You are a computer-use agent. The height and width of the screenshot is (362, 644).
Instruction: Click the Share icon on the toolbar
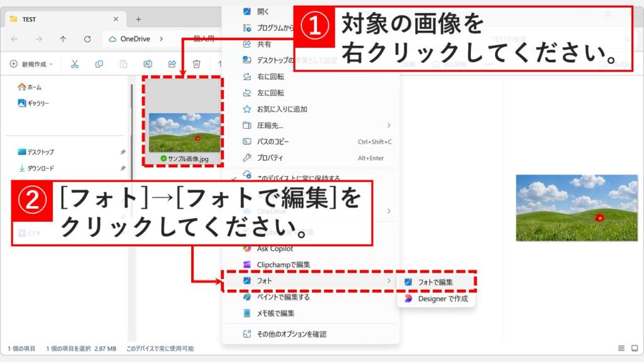[171, 63]
